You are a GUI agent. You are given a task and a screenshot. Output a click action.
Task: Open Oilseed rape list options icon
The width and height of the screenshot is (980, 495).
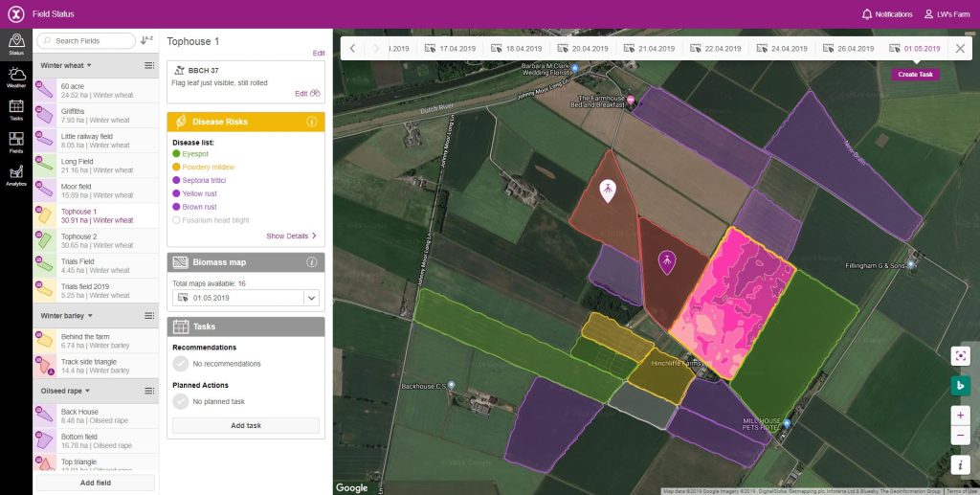point(149,391)
